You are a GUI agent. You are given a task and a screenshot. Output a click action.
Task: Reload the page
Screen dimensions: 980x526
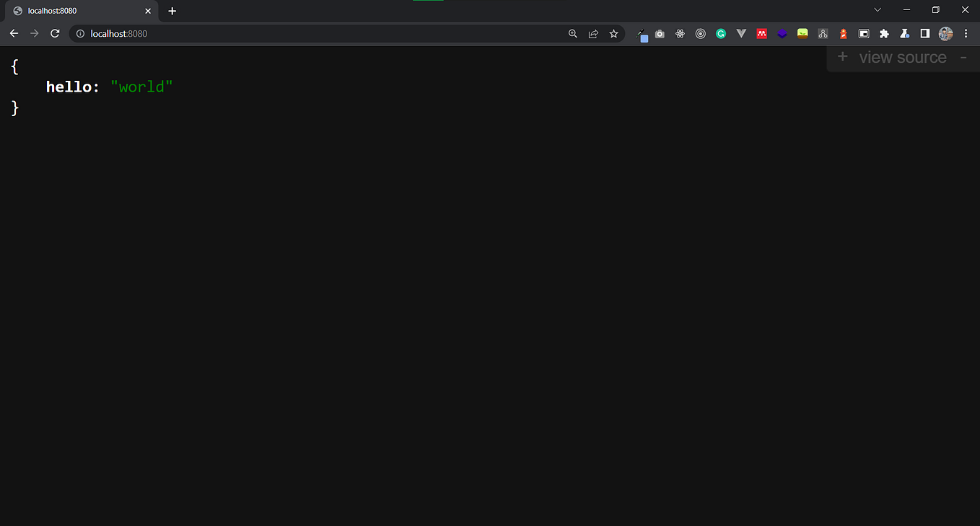(55, 33)
